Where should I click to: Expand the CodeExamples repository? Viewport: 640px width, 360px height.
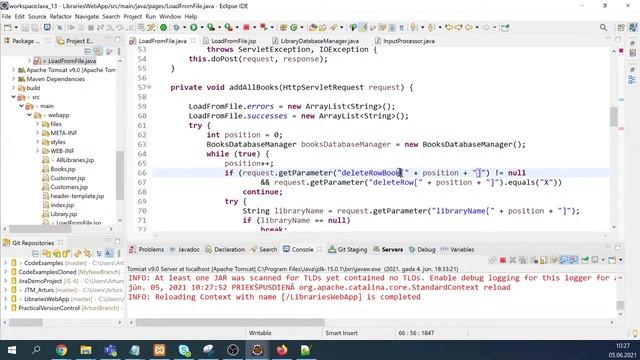6,263
